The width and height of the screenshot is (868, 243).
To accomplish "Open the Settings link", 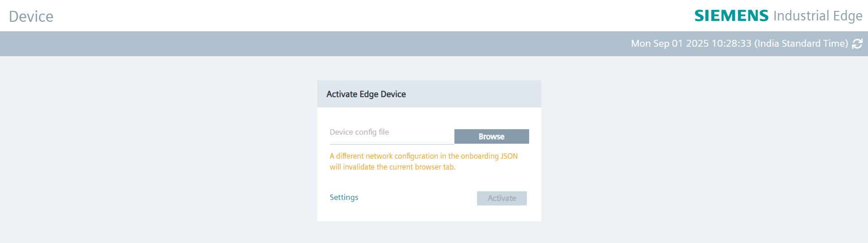I will [344, 197].
